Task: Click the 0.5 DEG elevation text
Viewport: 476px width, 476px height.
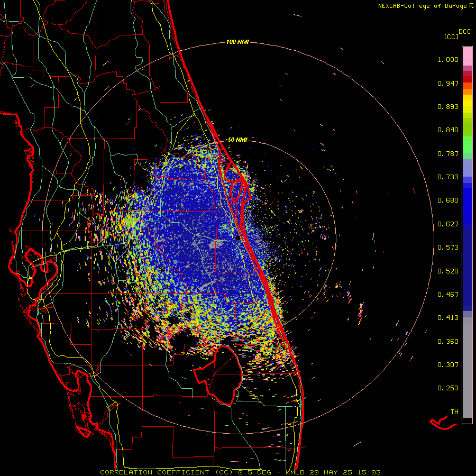Action: pos(255,472)
